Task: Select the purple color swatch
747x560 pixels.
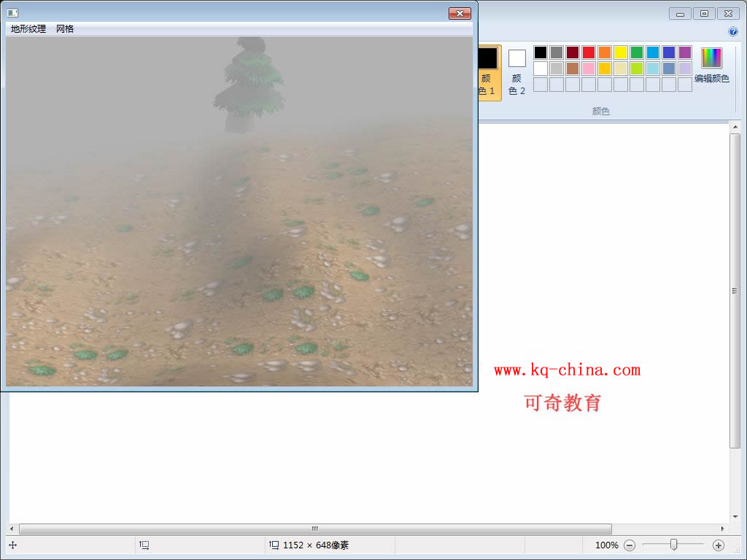Action: pyautogui.click(x=684, y=52)
